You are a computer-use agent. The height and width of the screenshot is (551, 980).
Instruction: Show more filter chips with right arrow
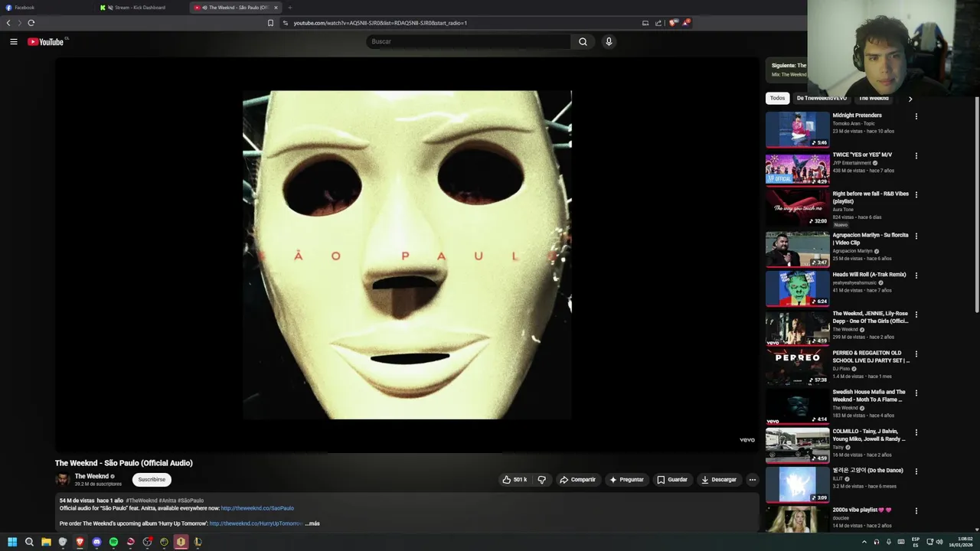tap(910, 99)
